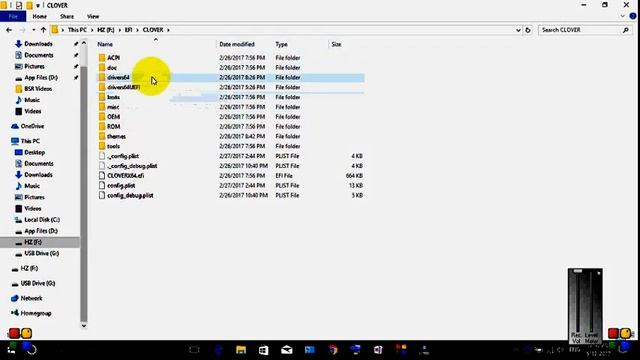
Task: Switch to the Home ribbon tab
Action: (x=40, y=16)
